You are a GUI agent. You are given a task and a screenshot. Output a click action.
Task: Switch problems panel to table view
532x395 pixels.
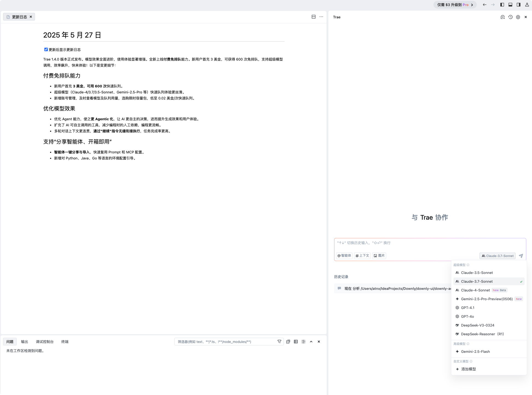click(296, 342)
